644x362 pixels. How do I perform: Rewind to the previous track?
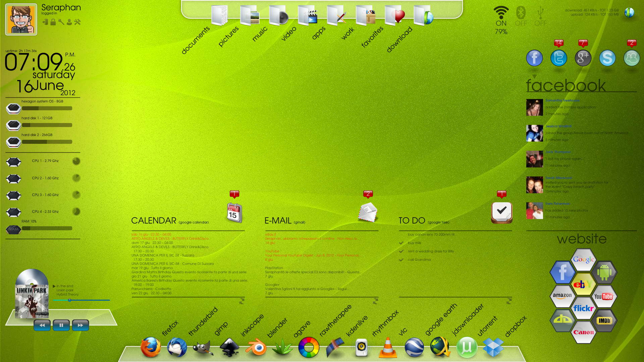pos(42,325)
